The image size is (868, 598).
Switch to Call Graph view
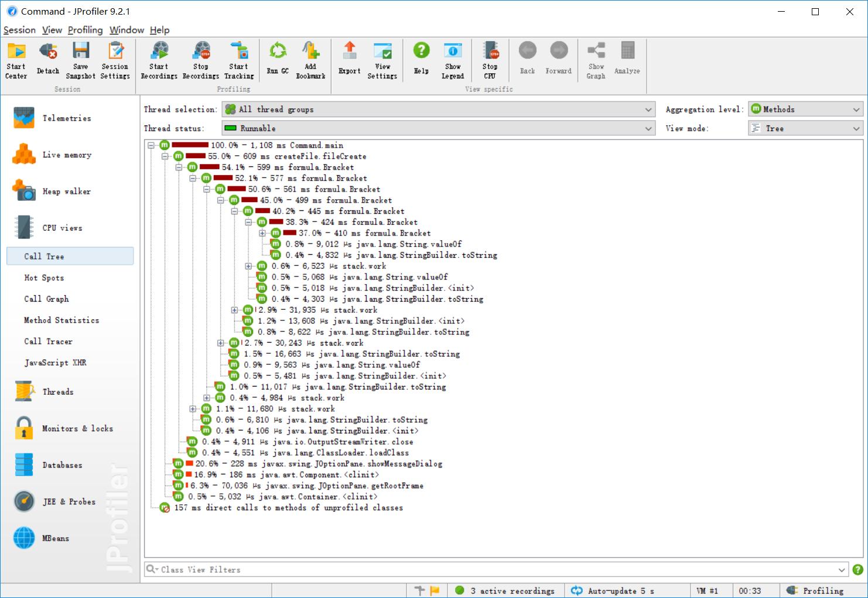point(46,299)
